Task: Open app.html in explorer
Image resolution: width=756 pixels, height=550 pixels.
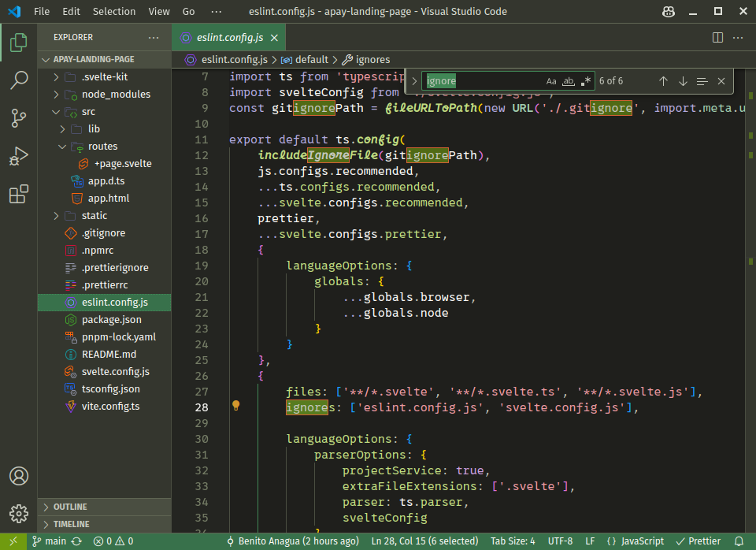Action: [104, 199]
